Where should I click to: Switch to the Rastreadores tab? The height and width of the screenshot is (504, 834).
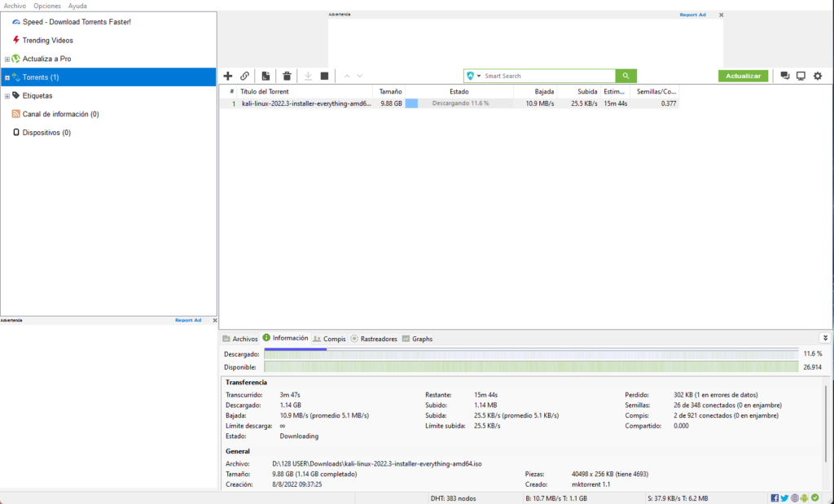pyautogui.click(x=374, y=339)
